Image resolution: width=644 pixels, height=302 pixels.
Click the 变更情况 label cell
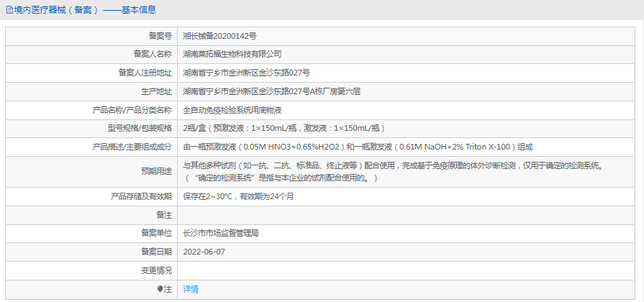click(91, 271)
